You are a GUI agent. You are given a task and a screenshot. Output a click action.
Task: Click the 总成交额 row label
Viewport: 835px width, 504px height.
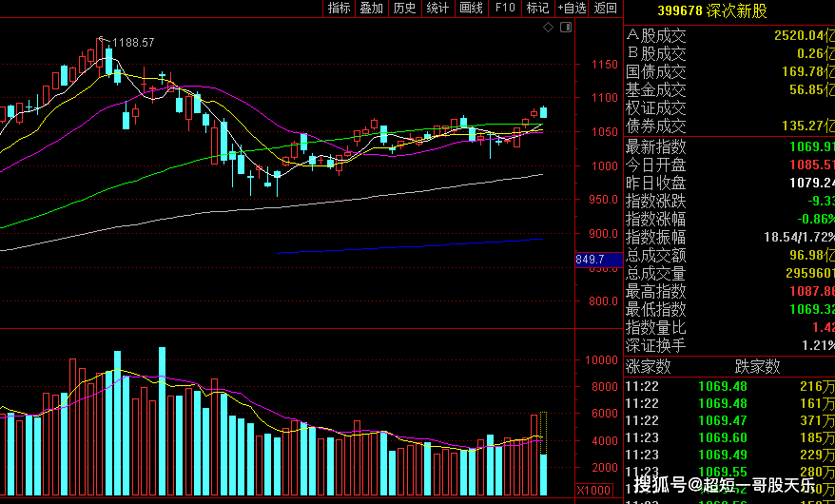tap(655, 256)
